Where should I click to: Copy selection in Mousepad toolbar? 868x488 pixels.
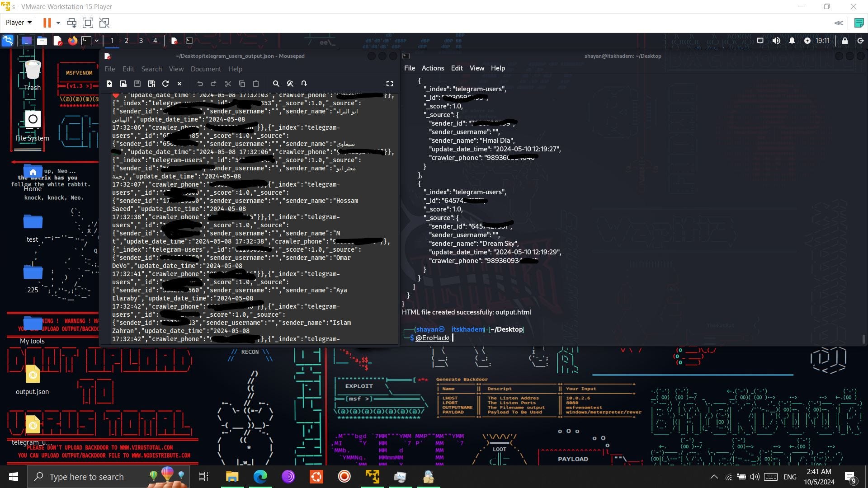click(242, 84)
